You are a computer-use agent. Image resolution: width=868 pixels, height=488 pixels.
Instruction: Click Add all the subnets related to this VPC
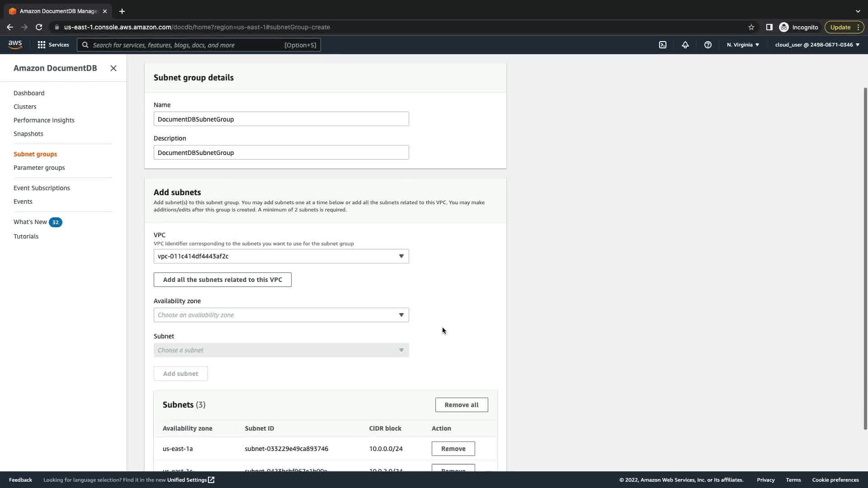222,280
